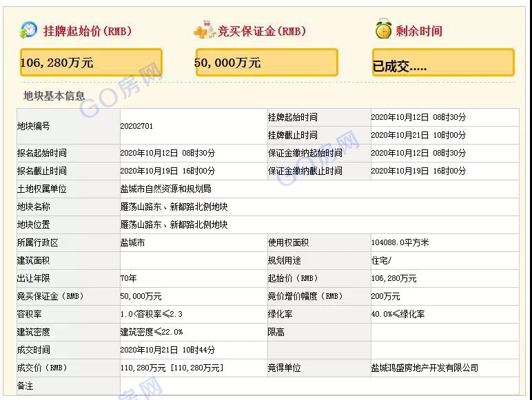This screenshot has height=400, width=532.
Task: Click the empty 备注 remarks cell
Action: [x=317, y=386]
